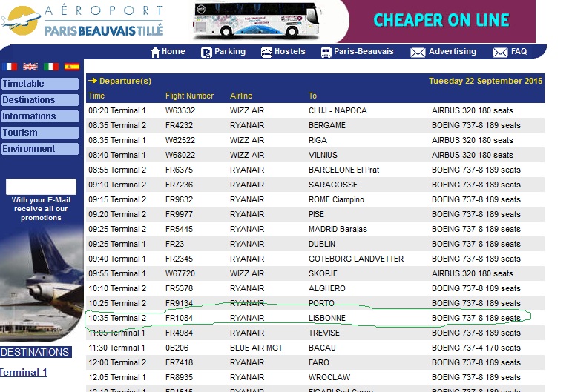Switch language with the British flag
The width and height of the screenshot is (572, 392).
click(30, 67)
